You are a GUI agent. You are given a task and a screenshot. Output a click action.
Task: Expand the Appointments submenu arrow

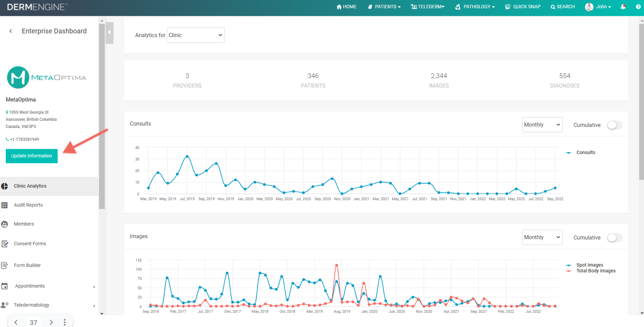(x=94, y=287)
